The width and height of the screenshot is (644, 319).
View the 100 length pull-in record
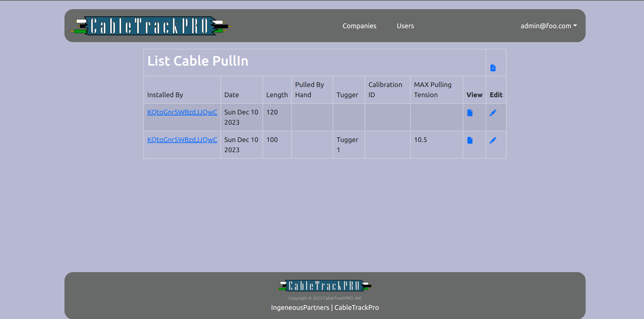coord(470,140)
